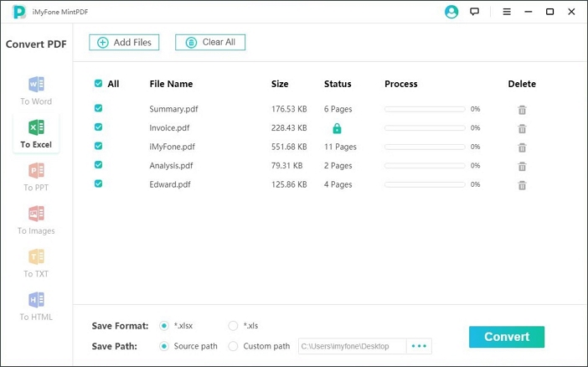Select the *.xls save format
Viewport: 588px width, 367px height.
click(233, 326)
